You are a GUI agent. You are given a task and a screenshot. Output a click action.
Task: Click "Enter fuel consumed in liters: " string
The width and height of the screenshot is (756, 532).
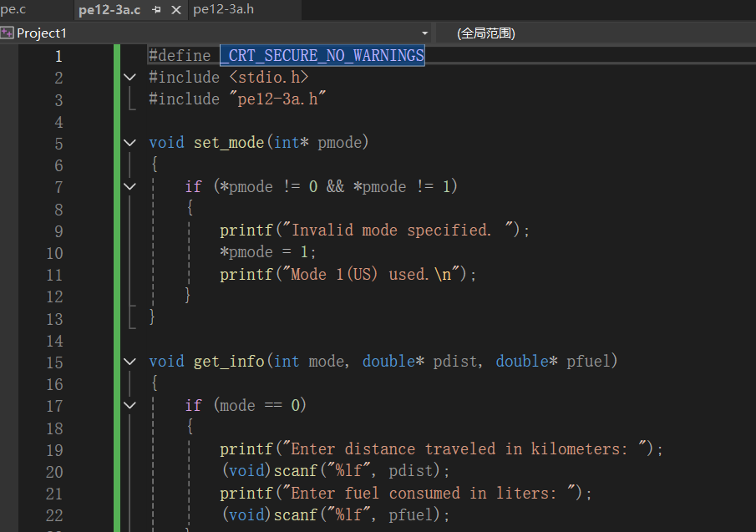tap(429, 493)
